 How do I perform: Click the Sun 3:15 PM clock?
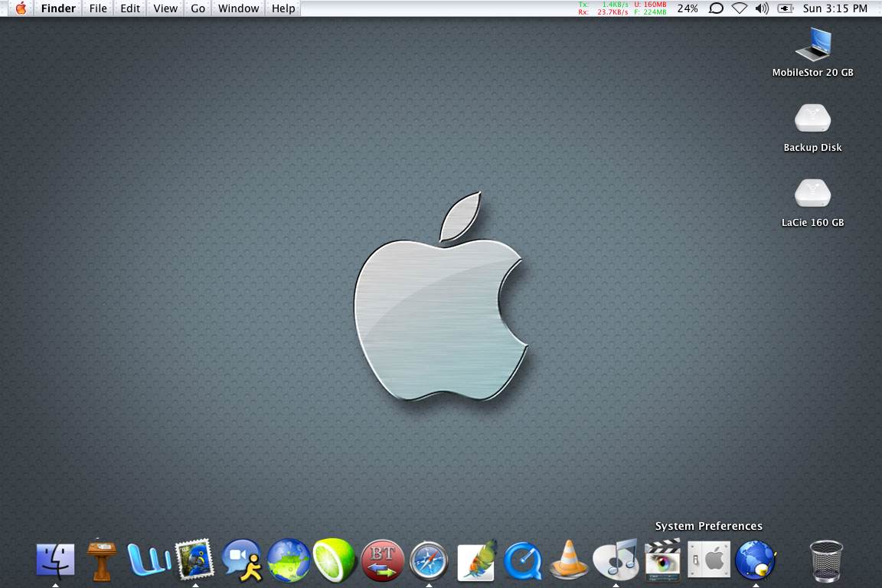835,8
